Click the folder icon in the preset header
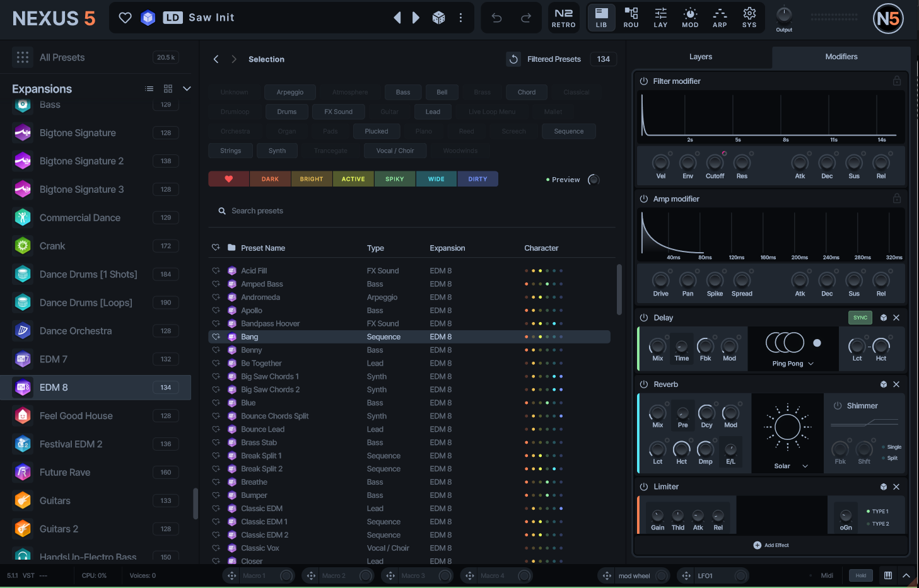The height and width of the screenshot is (588, 919). pyautogui.click(x=231, y=248)
